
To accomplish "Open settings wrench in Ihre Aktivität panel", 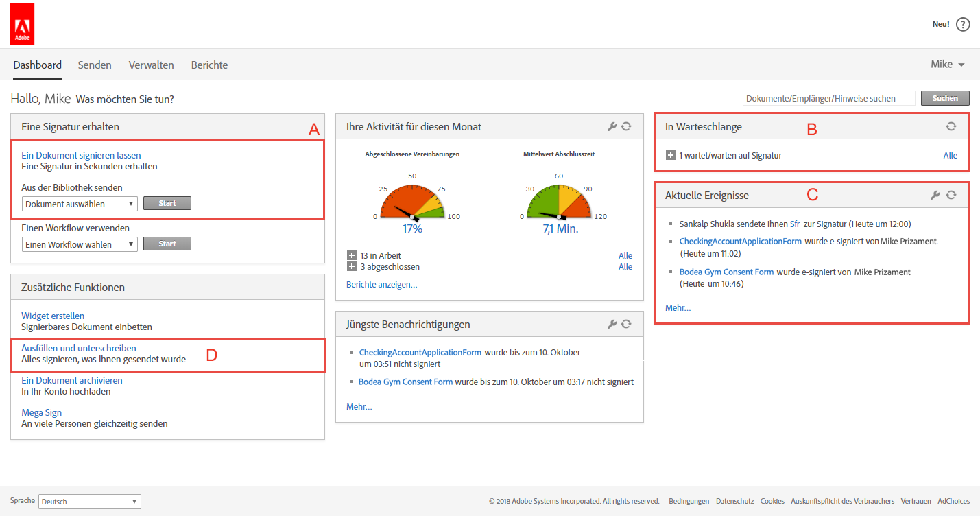I will (612, 126).
